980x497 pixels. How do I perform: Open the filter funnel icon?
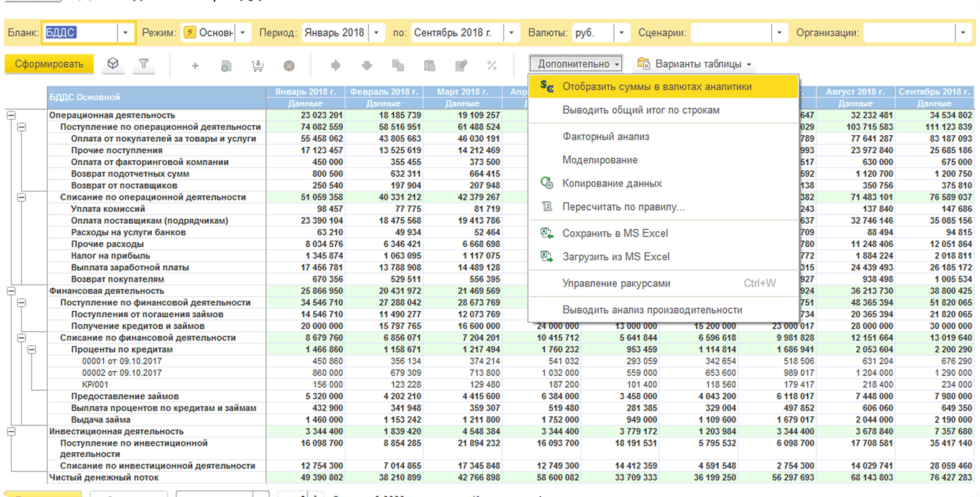tap(144, 64)
